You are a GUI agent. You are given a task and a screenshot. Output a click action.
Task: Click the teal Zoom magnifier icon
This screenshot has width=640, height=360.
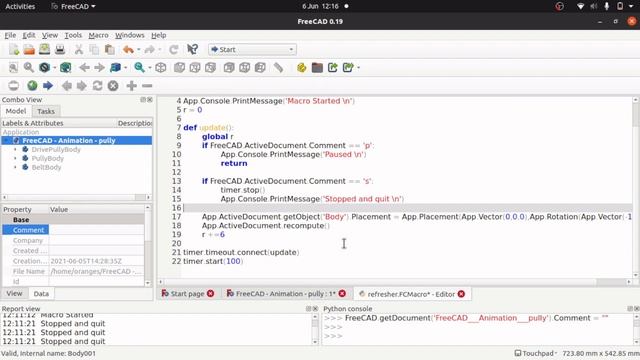[x=139, y=67]
